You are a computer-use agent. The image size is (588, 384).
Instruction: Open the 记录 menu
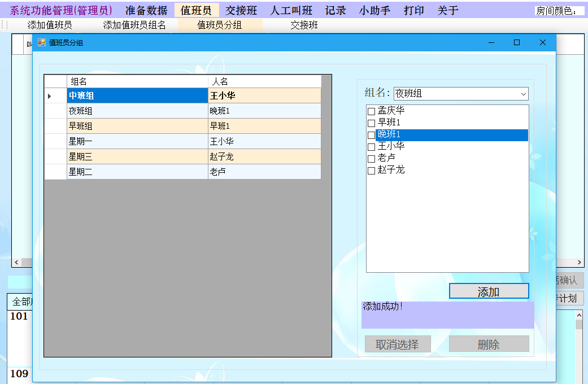[x=336, y=11]
